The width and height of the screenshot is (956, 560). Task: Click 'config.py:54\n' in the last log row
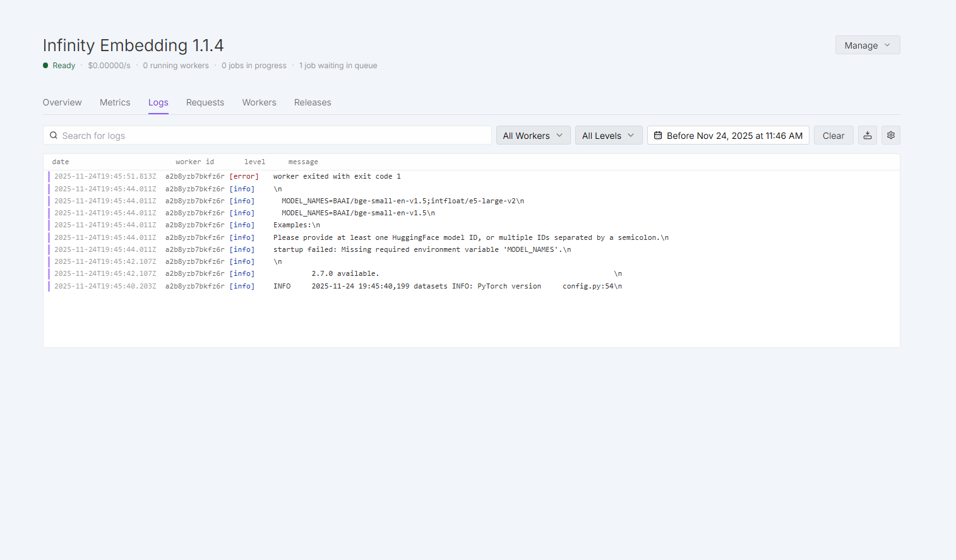click(592, 286)
